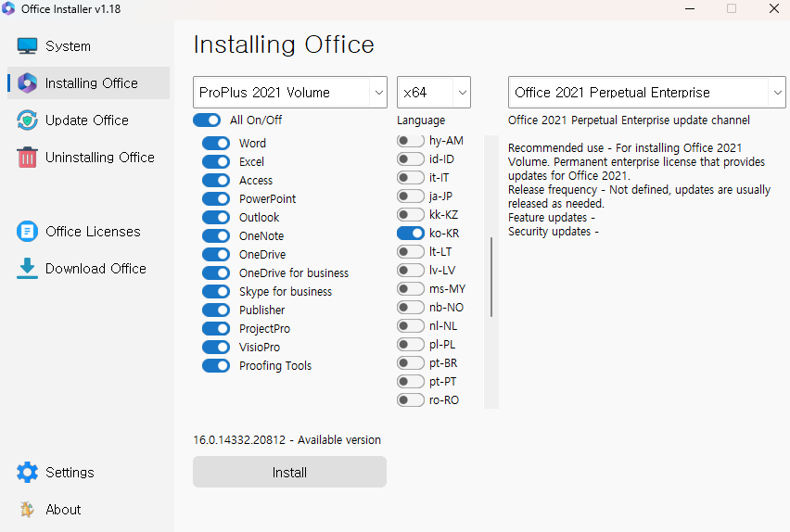Open the ProPlus 2021 Volume dropdown
The height and width of the screenshot is (532, 790).
point(289,92)
